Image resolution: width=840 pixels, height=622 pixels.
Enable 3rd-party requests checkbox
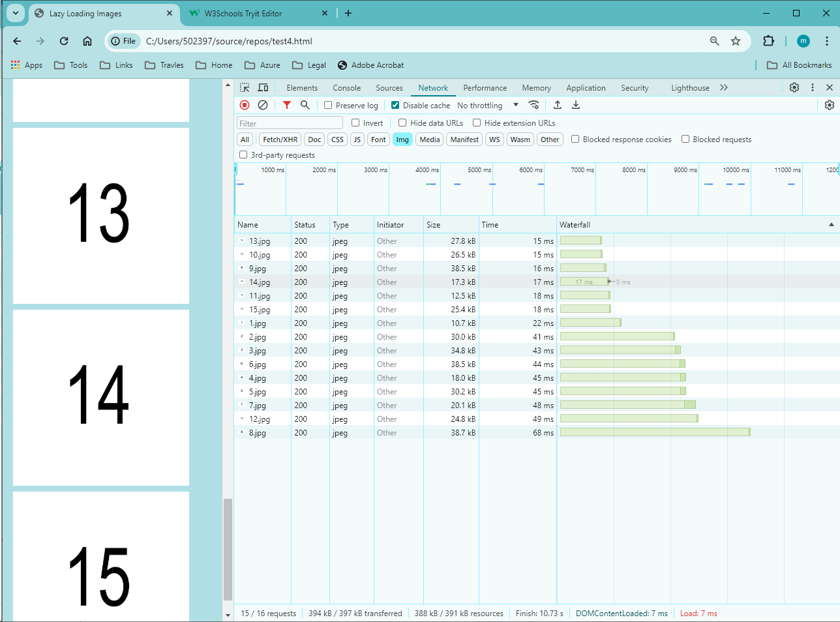click(243, 155)
